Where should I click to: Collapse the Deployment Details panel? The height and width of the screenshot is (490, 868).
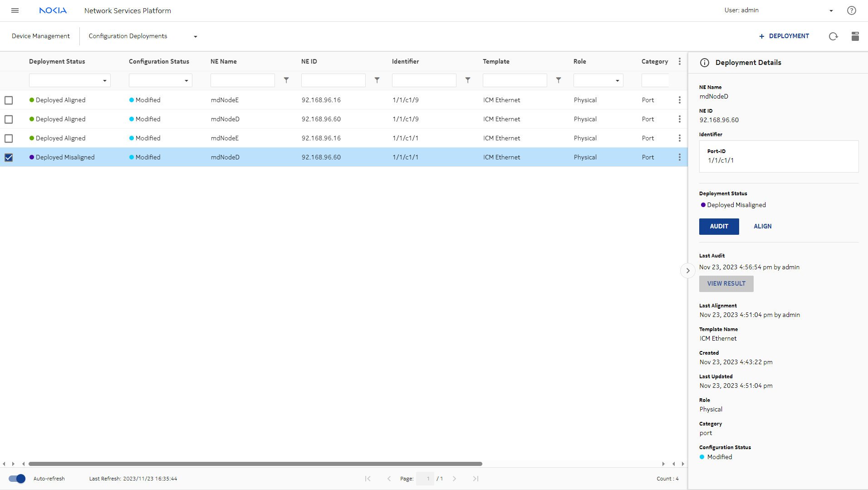[687, 271]
